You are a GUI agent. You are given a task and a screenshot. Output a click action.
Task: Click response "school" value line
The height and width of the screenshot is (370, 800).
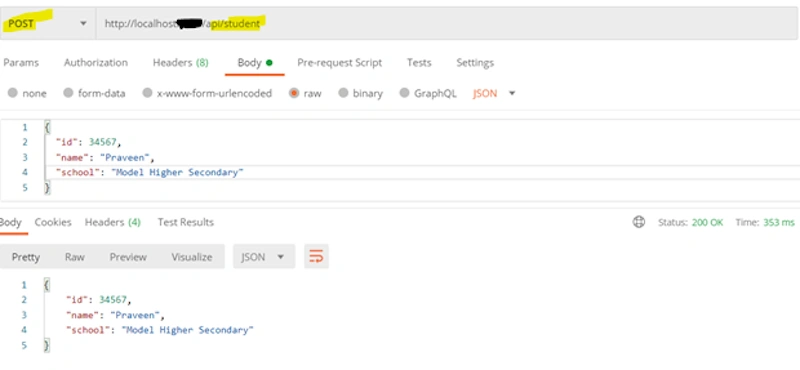[160, 330]
